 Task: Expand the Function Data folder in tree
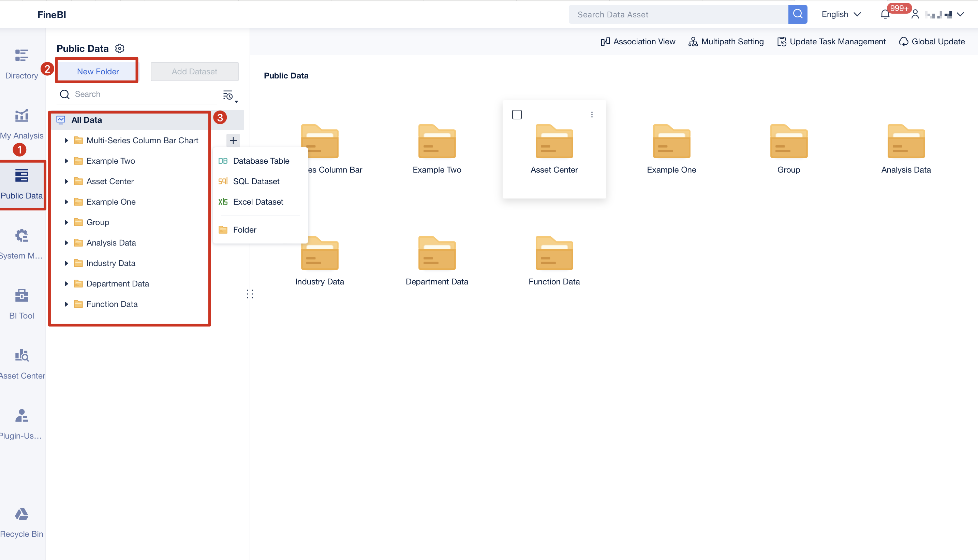[x=66, y=304]
